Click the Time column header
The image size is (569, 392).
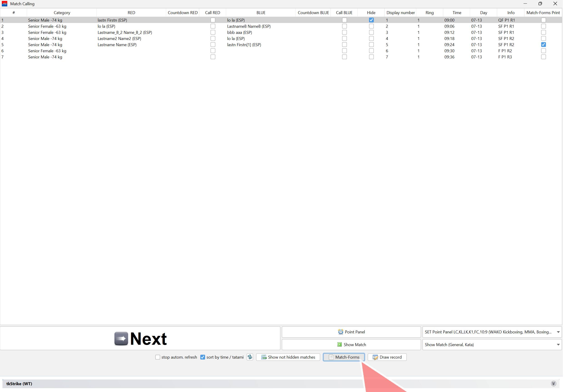point(457,12)
